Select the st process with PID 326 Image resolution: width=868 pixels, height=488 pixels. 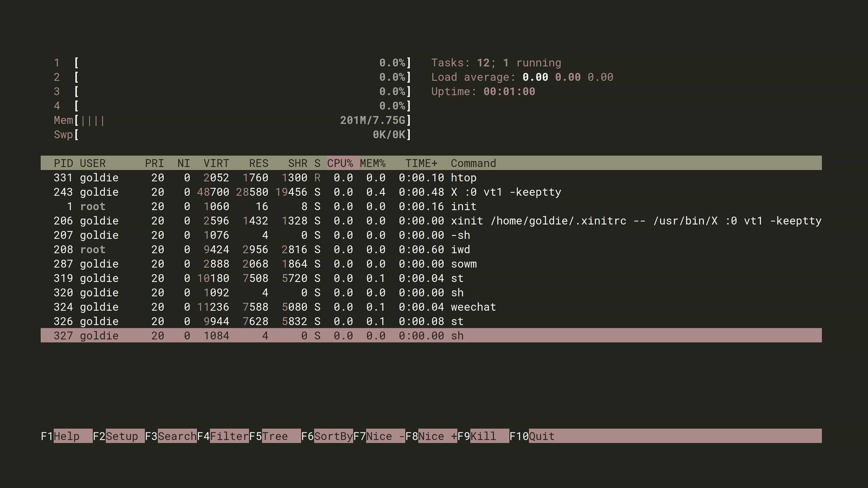431,321
